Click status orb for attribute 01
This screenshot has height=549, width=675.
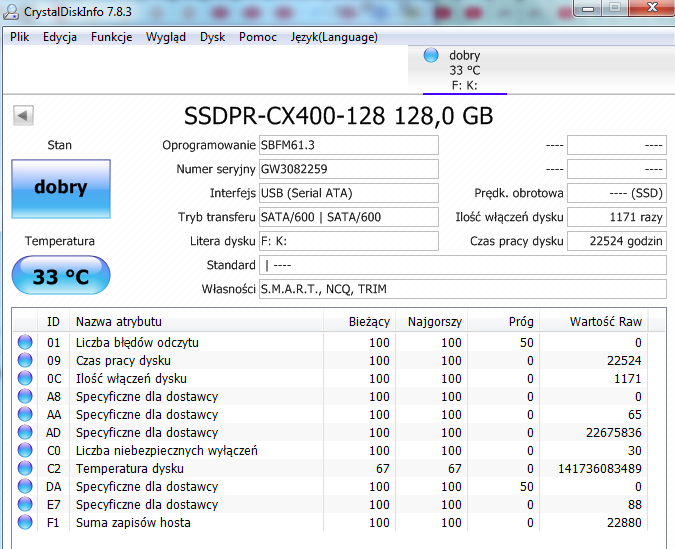point(25,342)
